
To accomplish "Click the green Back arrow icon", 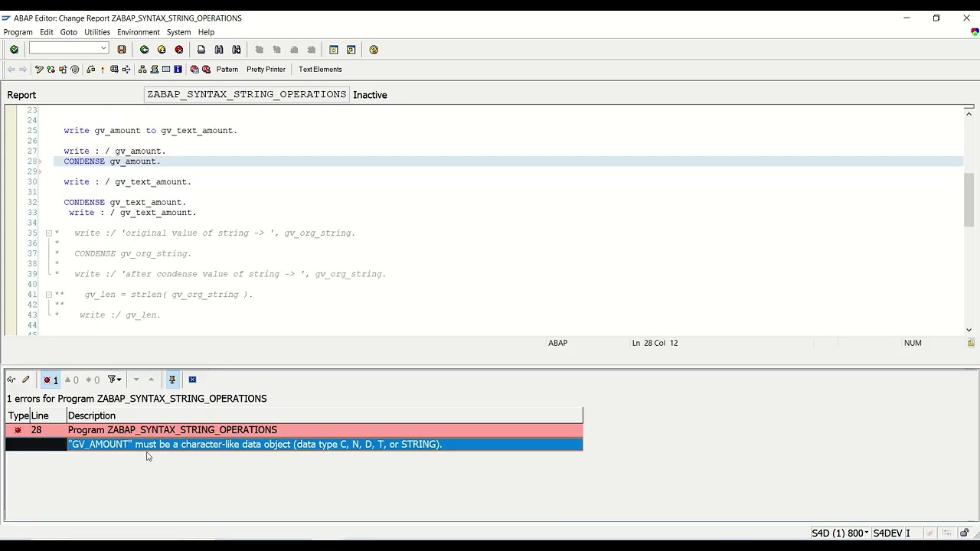I will (144, 50).
